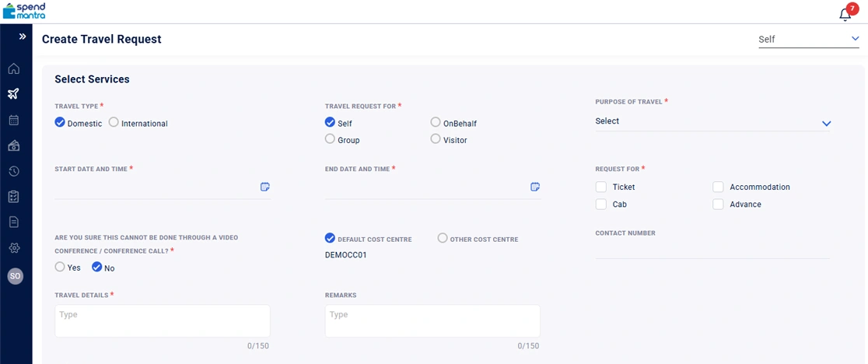The width and height of the screenshot is (868, 364).
Task: Click the Travel Details text box
Action: pos(163,321)
